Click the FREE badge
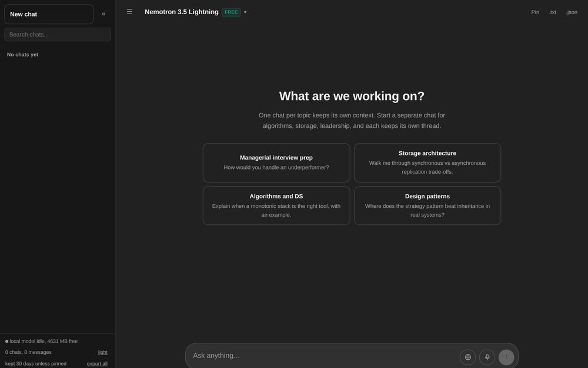This screenshot has height=368, width=588. coord(231,12)
